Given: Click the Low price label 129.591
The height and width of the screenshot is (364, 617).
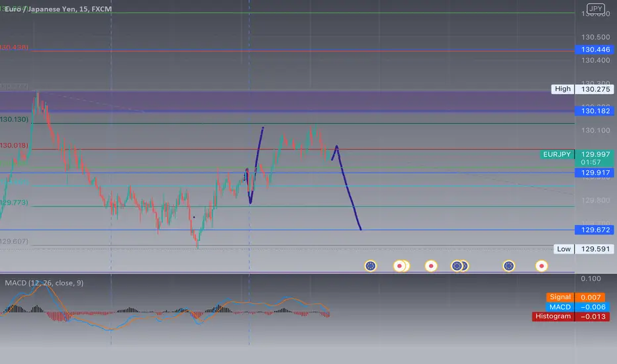Looking at the screenshot, I should click(583, 249).
